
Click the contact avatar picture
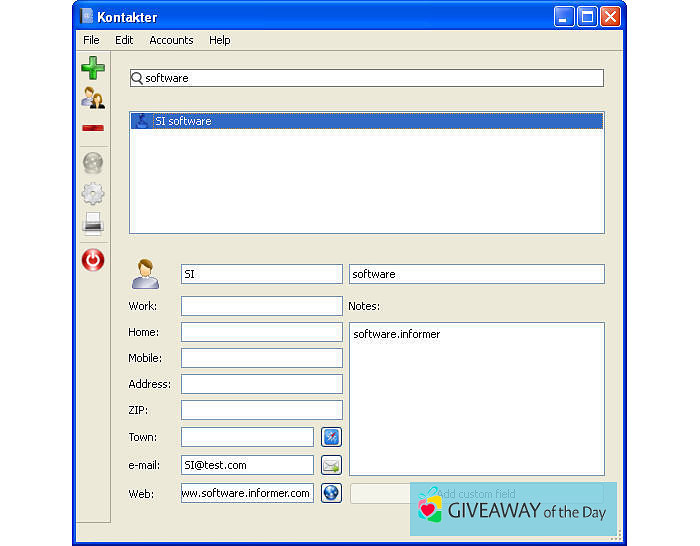click(146, 273)
